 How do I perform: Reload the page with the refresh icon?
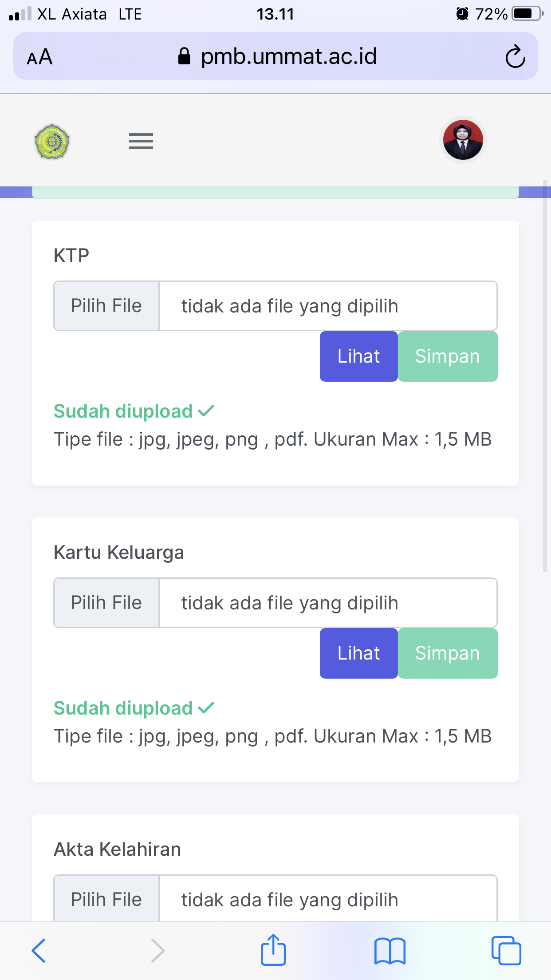click(515, 57)
